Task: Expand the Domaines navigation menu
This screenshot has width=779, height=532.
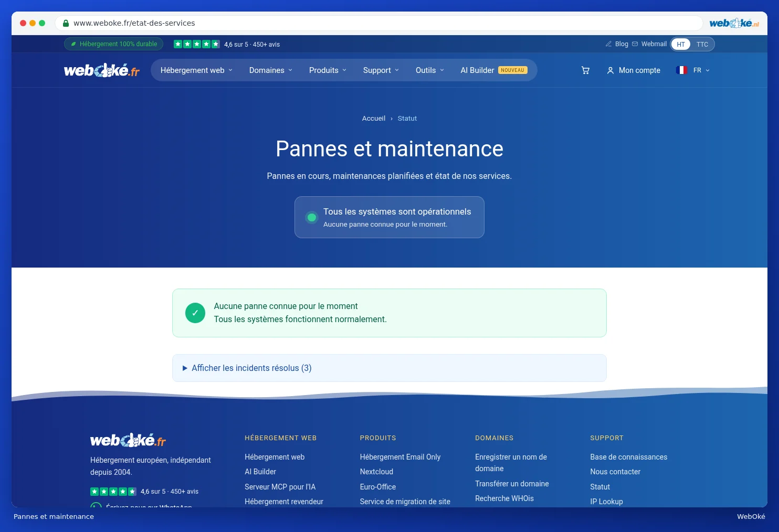Action: point(271,70)
